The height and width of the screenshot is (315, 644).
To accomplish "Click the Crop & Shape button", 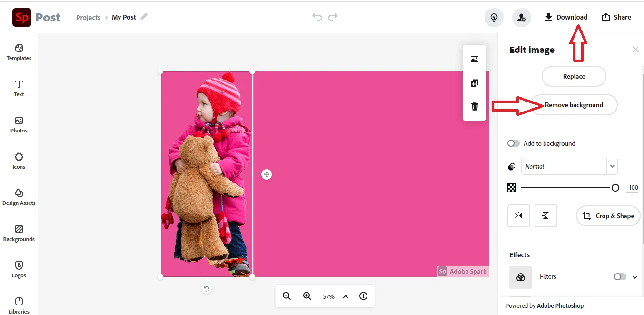I will click(608, 216).
